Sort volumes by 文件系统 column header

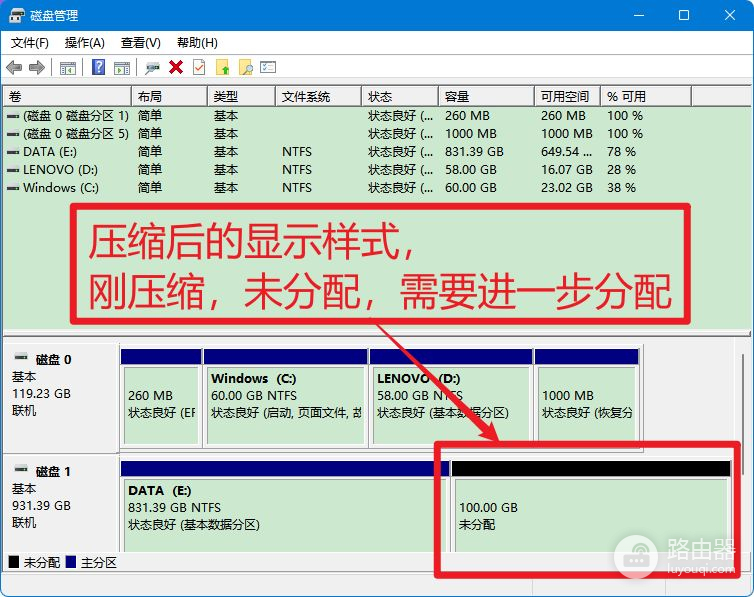tap(306, 97)
